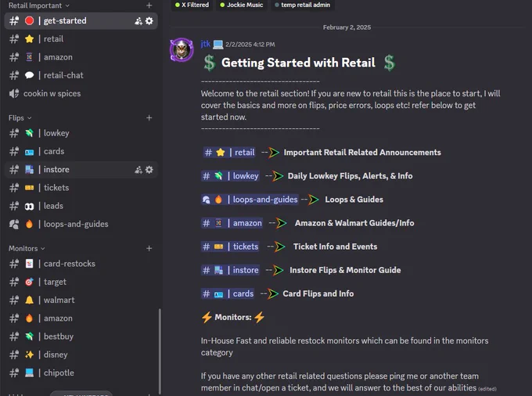The width and height of the screenshot is (532, 396).
Task: Click the Monitors: heading text in message
Action: click(233, 317)
